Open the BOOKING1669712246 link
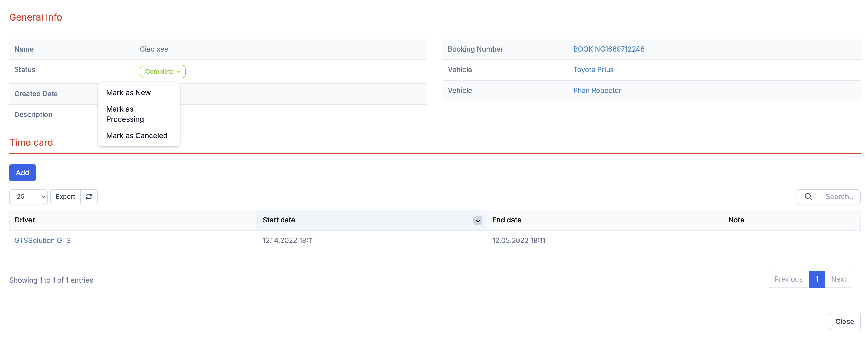This screenshot has width=868, height=339. pos(608,49)
